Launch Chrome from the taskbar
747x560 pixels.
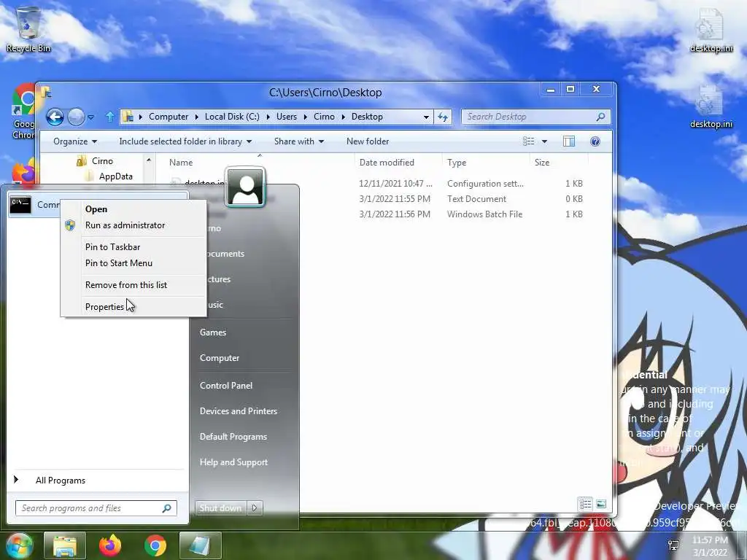click(155, 545)
